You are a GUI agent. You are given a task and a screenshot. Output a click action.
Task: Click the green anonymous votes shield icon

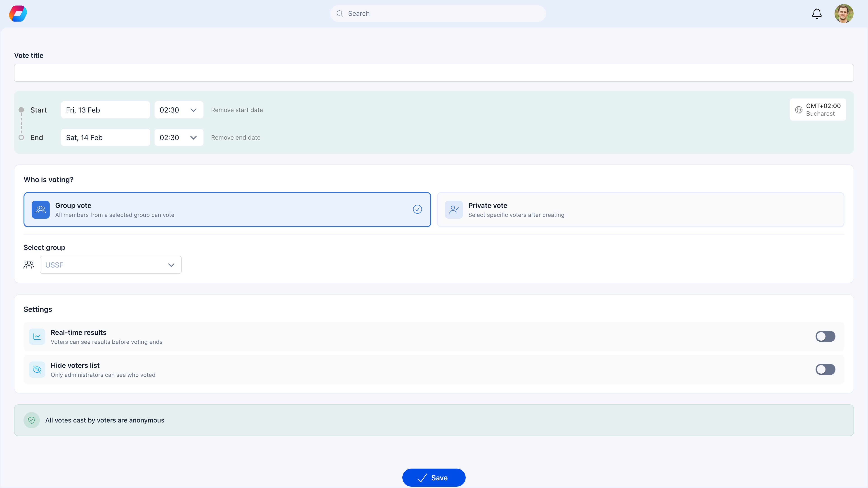[x=32, y=420]
